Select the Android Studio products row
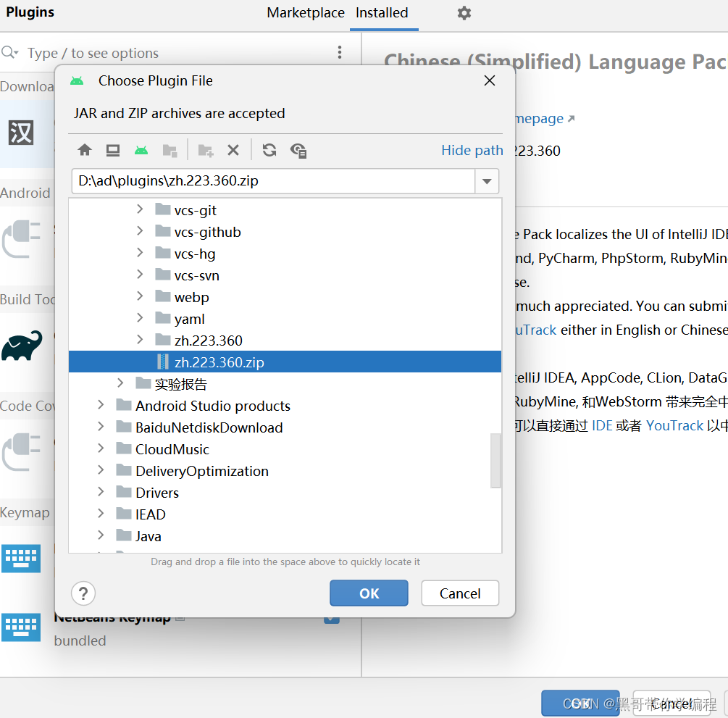728x718 pixels. pos(285,406)
